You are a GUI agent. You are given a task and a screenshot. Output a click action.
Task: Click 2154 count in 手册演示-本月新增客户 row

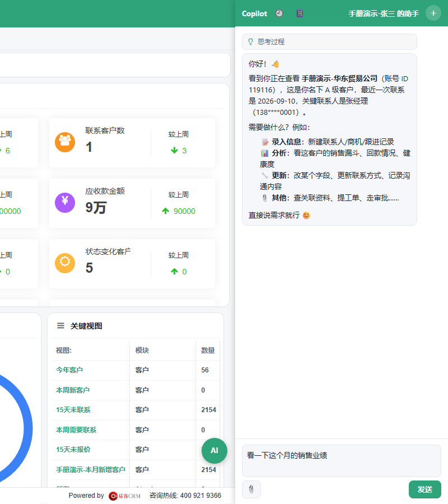(208, 470)
